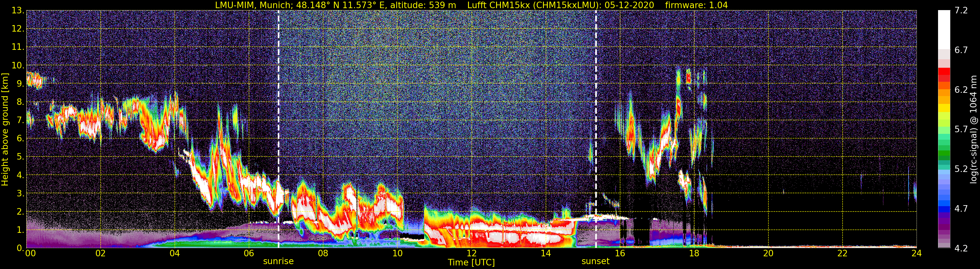Image resolution: width=980 pixels, height=269 pixels.
Task: Click the x-axis tick label '04'
Action: click(x=175, y=254)
